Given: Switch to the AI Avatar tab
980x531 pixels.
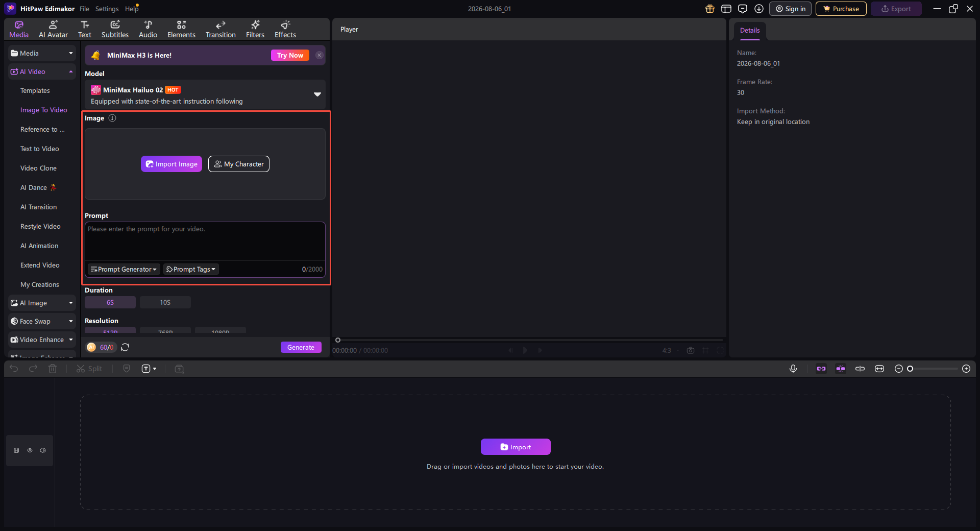Looking at the screenshot, I should (x=53, y=29).
